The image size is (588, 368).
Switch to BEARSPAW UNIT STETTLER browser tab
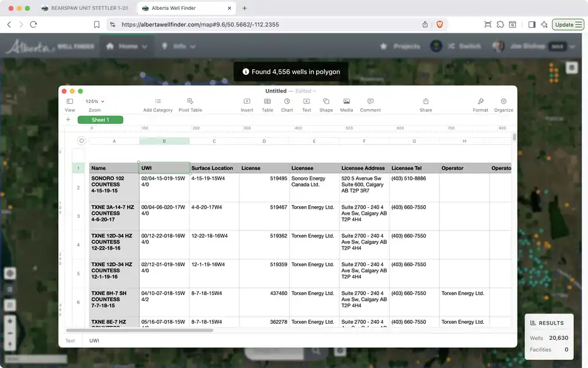85,8
